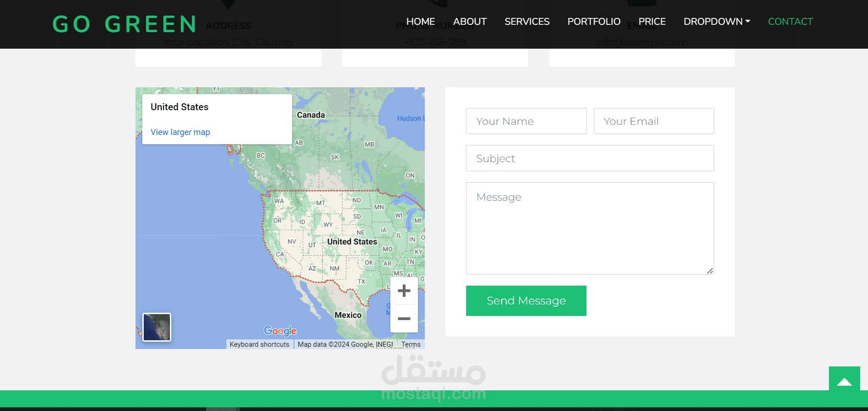Zoom in on the map with plus button

pos(404,291)
